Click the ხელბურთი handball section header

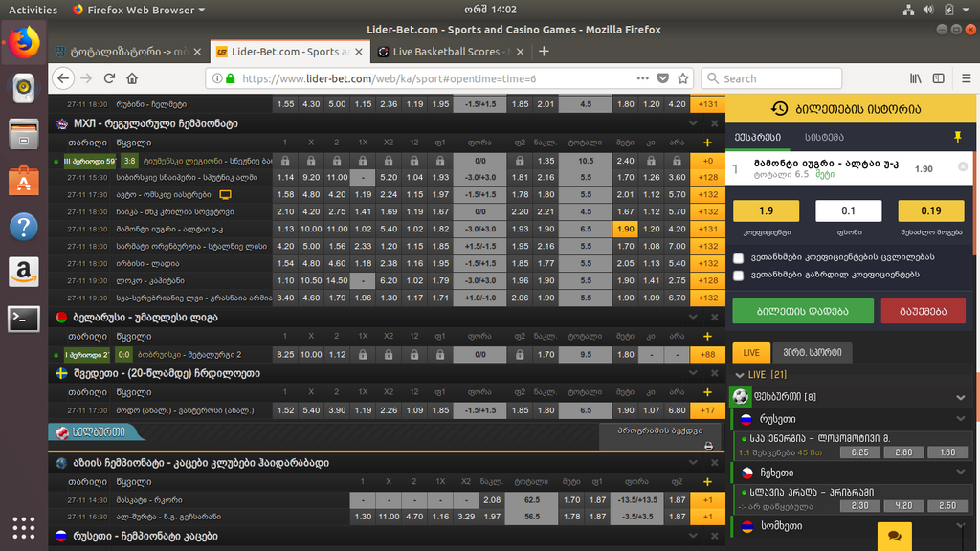[x=99, y=431]
